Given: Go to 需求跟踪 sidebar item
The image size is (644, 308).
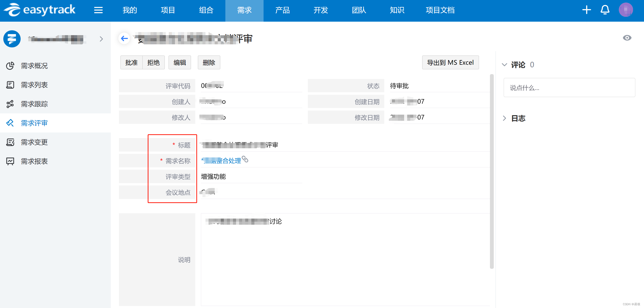Looking at the screenshot, I should pos(55,104).
